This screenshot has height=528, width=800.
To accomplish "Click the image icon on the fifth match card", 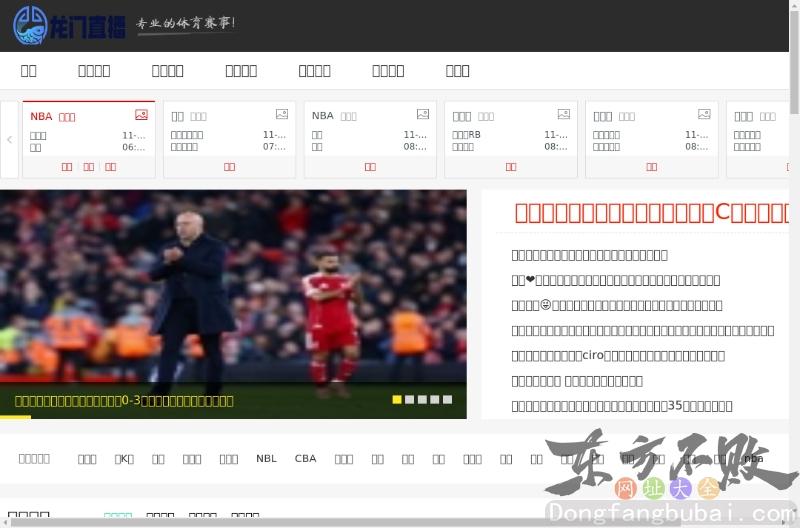I will pos(704,115).
